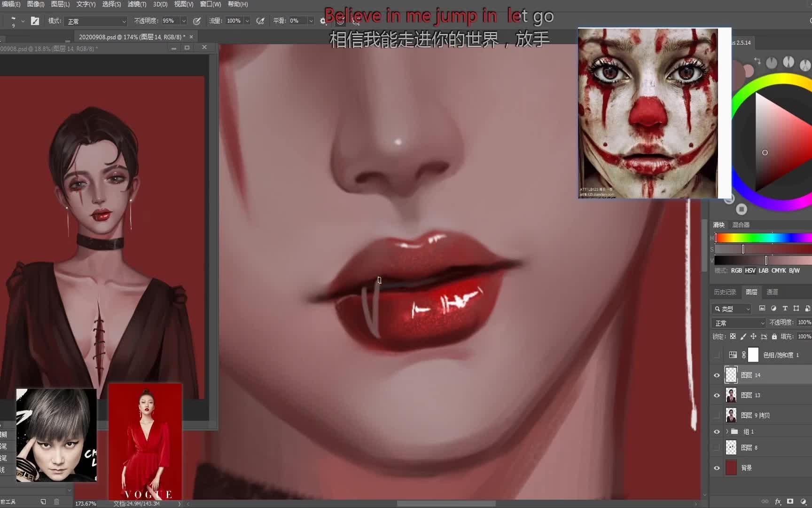Click the hue H slider bar
Screen dimensions: 812x508
(x=763, y=238)
